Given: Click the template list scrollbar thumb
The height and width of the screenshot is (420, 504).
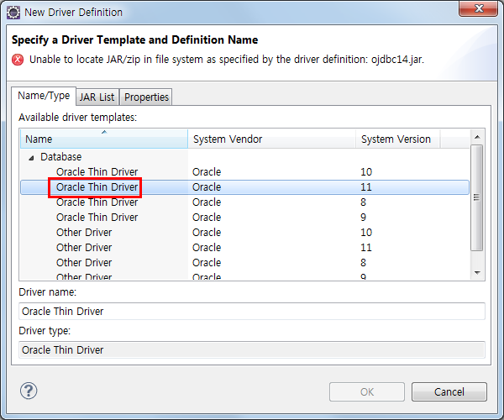Looking at the screenshot, I should point(477,197).
